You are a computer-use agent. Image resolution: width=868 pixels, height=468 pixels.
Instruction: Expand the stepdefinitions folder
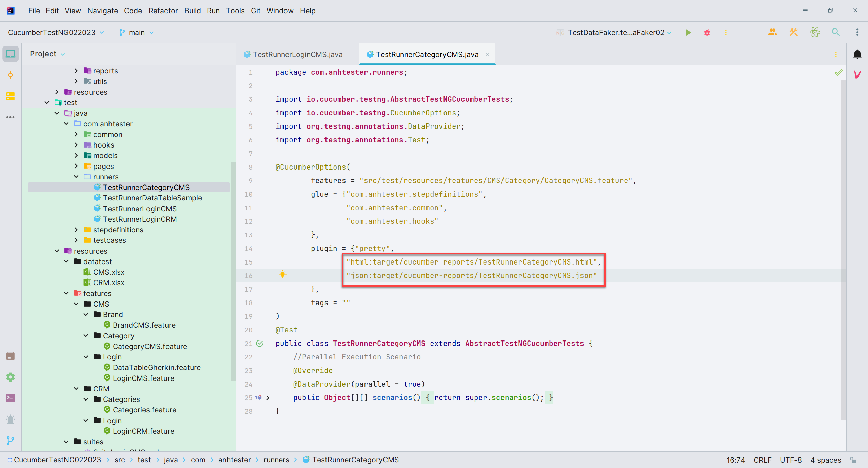tap(76, 230)
